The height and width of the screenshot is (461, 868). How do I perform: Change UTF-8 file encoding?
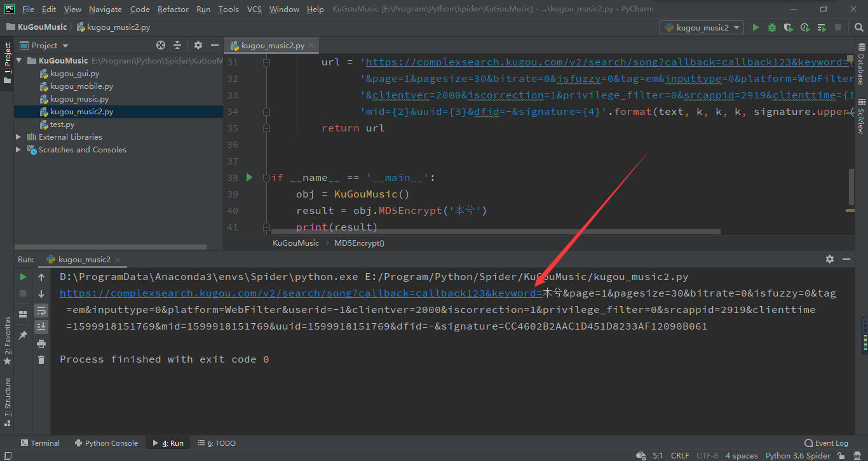coord(707,455)
